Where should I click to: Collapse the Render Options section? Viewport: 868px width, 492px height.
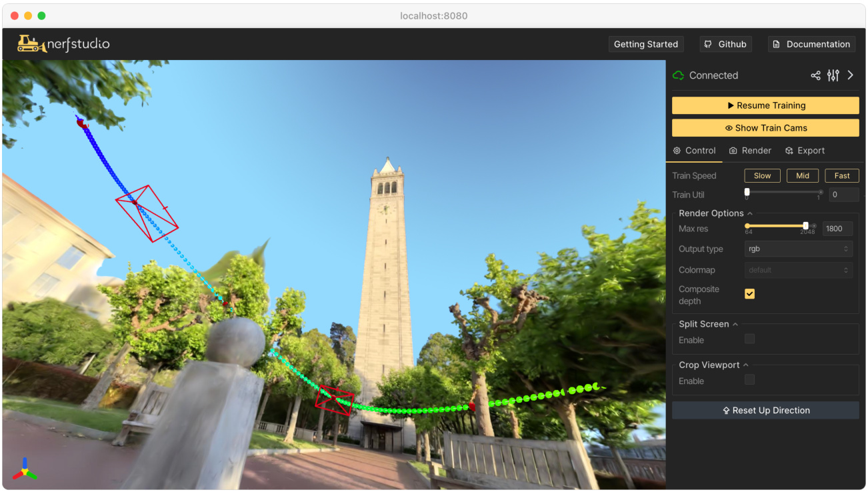715,213
